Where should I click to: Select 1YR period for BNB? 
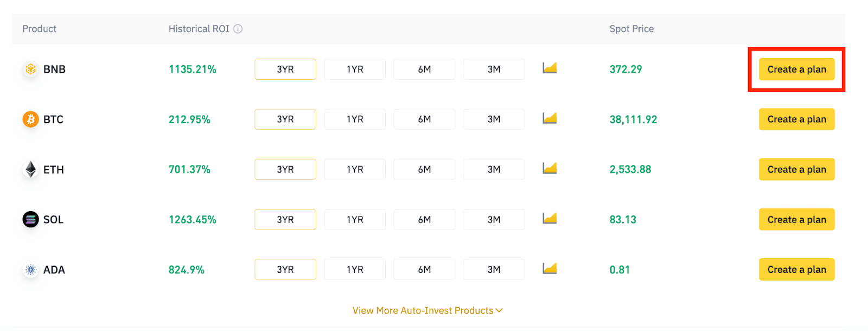click(x=355, y=69)
